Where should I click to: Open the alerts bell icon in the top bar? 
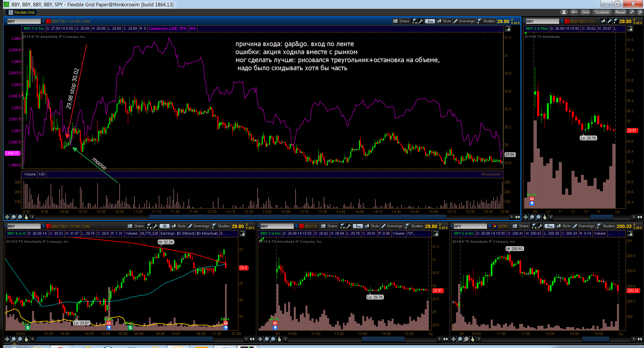coord(564,12)
